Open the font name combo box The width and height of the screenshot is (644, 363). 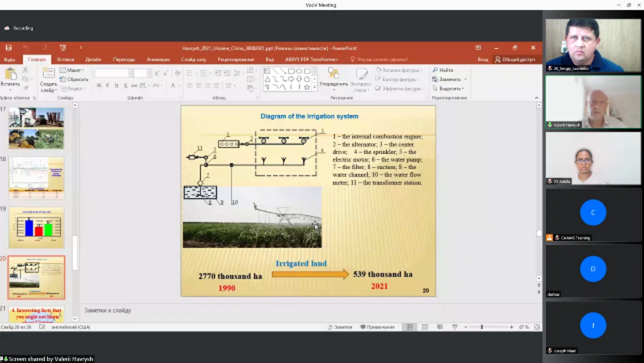113,73
